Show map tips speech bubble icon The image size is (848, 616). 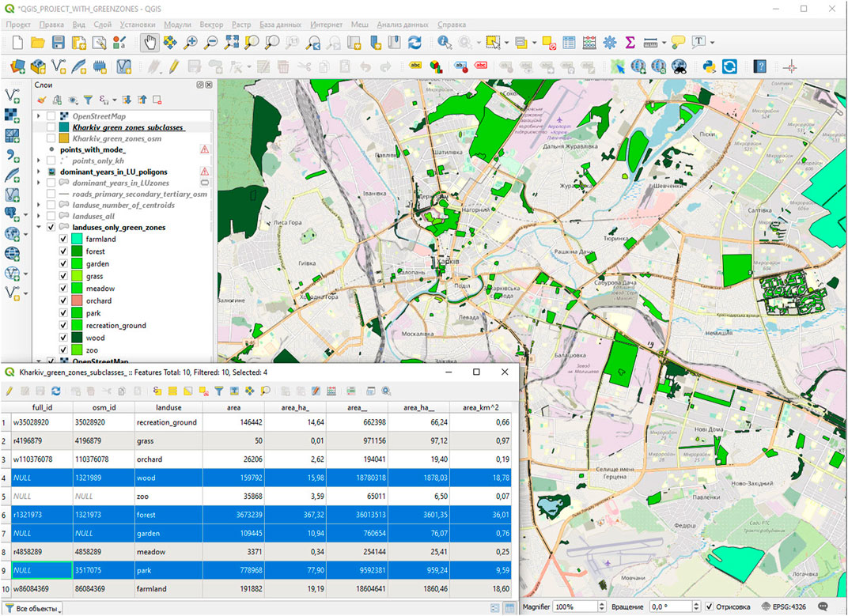(678, 42)
